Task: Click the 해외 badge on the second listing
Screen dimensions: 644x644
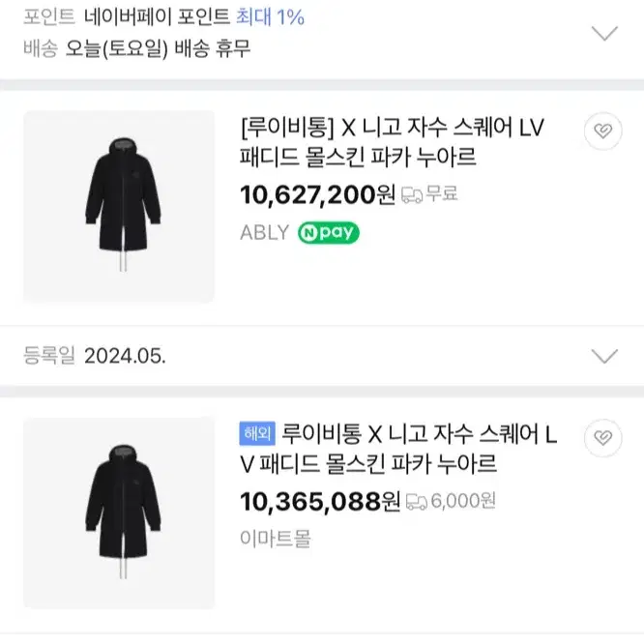Action: (x=257, y=433)
